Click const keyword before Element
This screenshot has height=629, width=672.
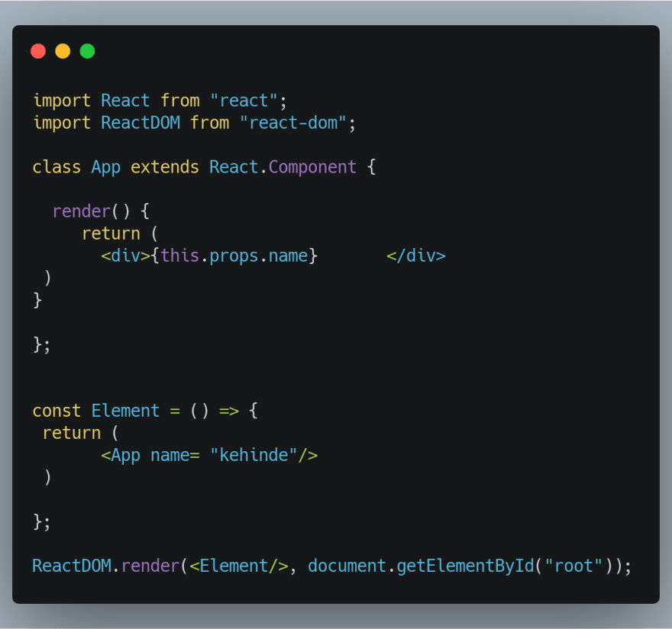57,411
